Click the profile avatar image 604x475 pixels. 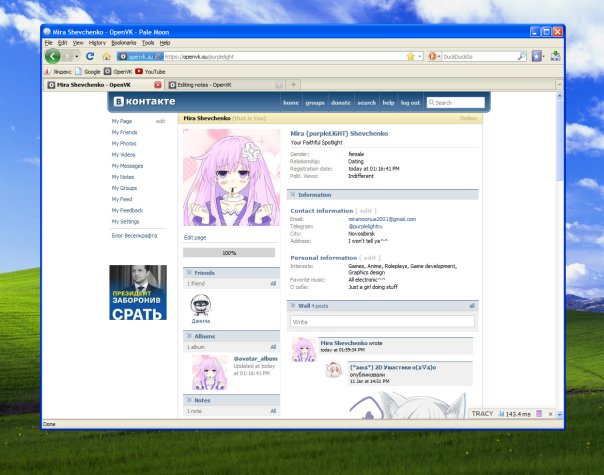(232, 177)
